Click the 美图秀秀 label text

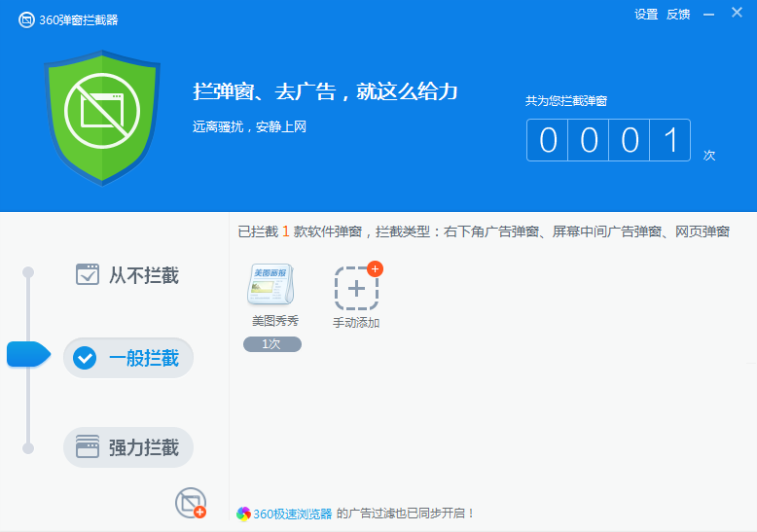(275, 321)
